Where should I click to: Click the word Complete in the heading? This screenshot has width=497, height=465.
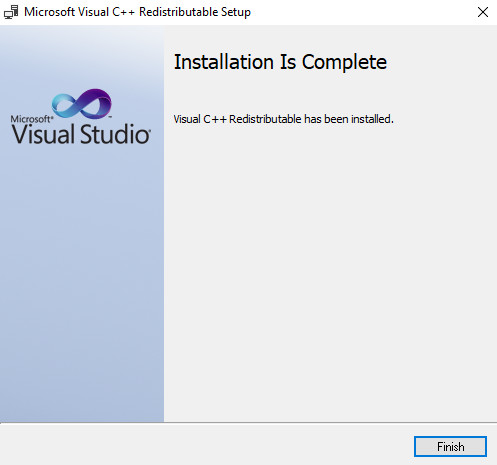(344, 62)
